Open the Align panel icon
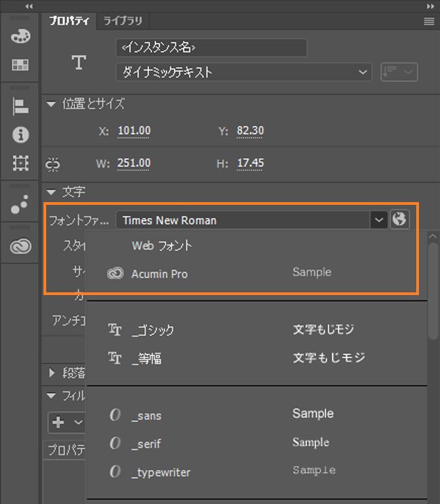The image size is (440, 504). (20, 106)
